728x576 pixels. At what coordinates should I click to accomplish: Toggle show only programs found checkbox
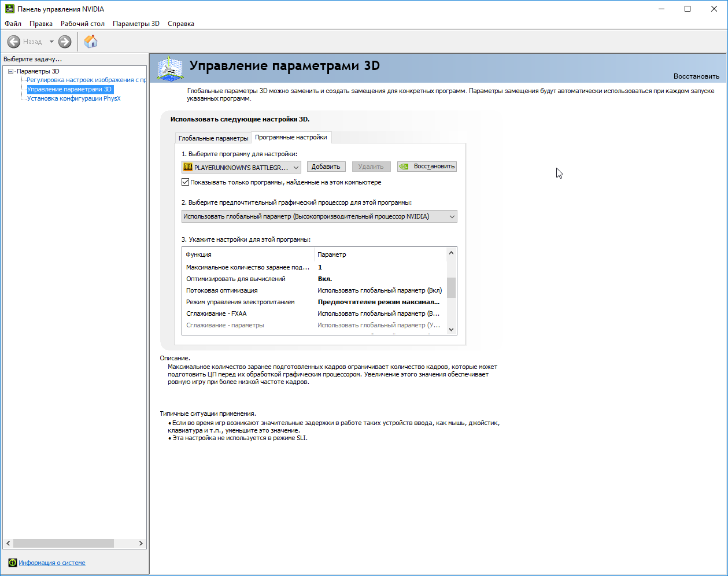coord(186,182)
